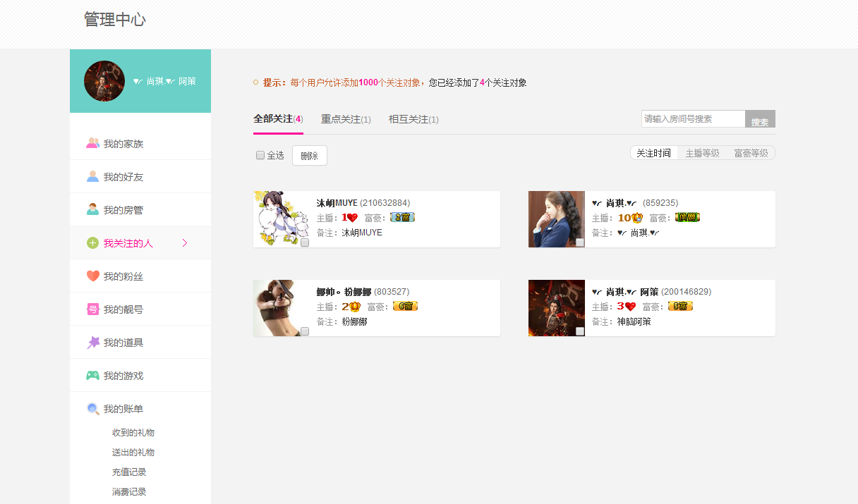Screen dimensions: 858x504
Task: Click the anchor level crown badge of 粉娜娜
Action: (x=351, y=307)
